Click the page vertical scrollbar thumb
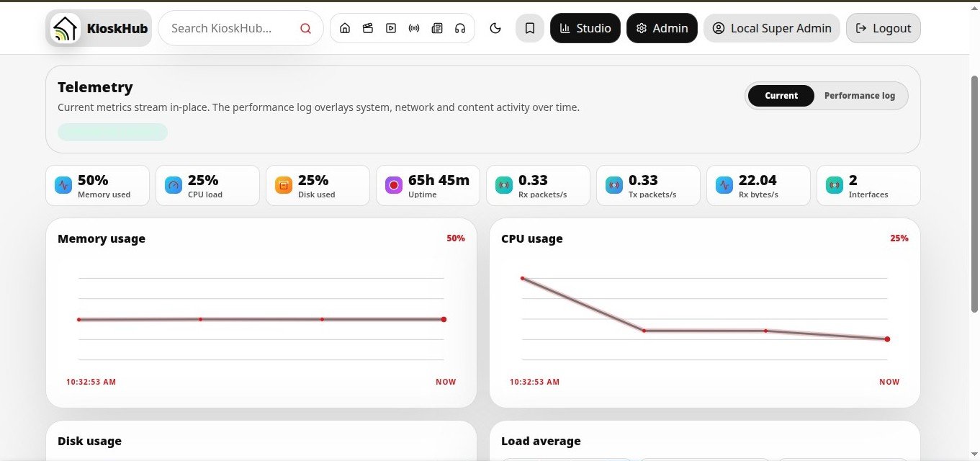Image resolution: width=980 pixels, height=461 pixels. pos(975,193)
